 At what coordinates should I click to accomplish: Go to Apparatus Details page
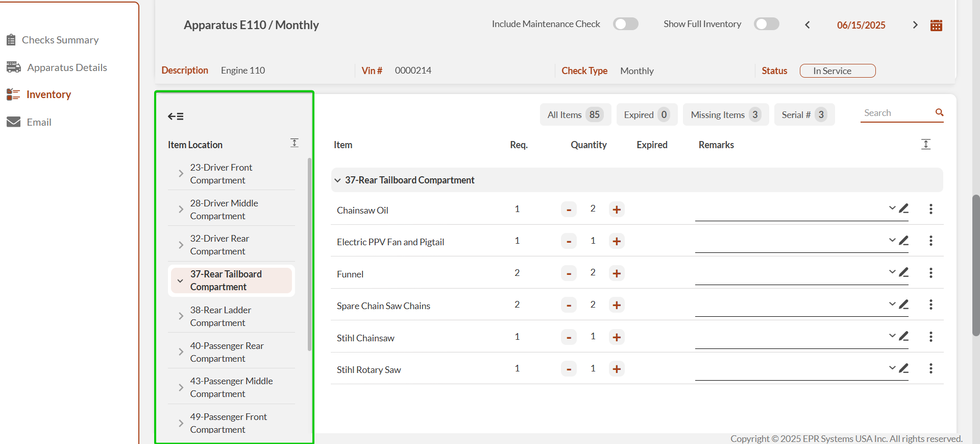pos(66,67)
